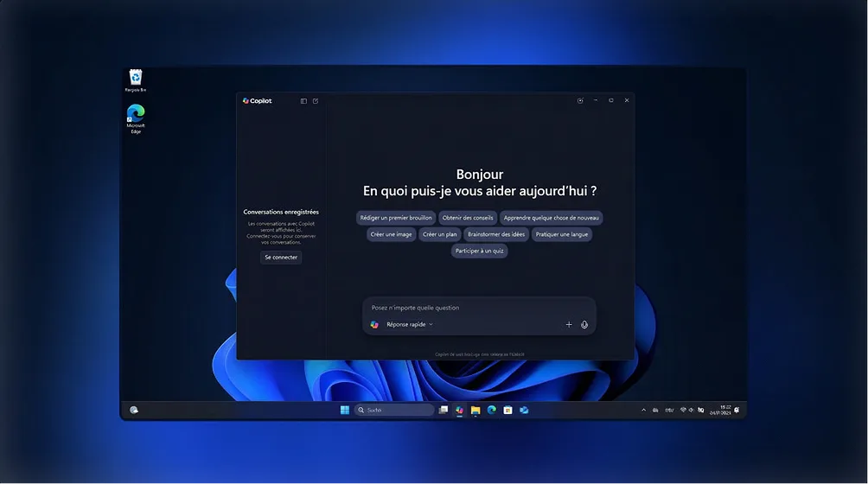
Task: Open Task View on the taskbar
Action: tap(444, 410)
